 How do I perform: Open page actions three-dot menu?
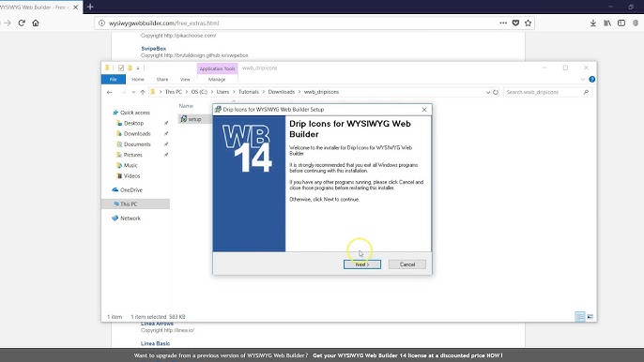503,23
